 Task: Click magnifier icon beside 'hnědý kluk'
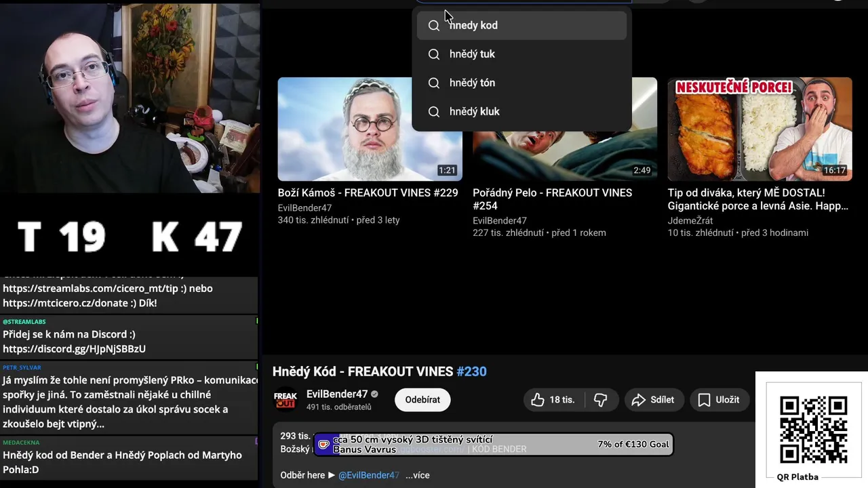pos(434,111)
